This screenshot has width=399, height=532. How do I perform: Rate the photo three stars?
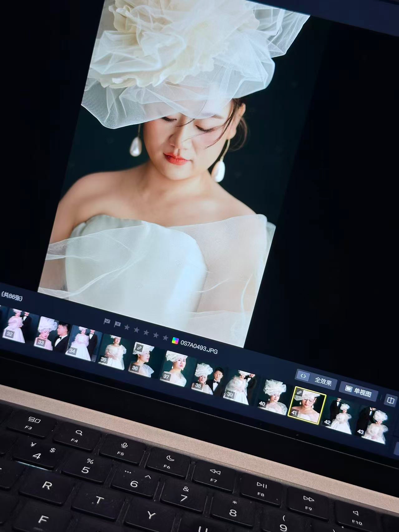point(146,333)
